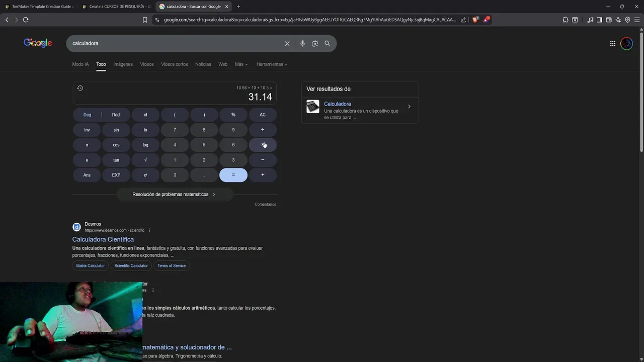Open the Matrix Calculator sitelink chip
Viewport: 644px width, 362px height.
[91, 265]
